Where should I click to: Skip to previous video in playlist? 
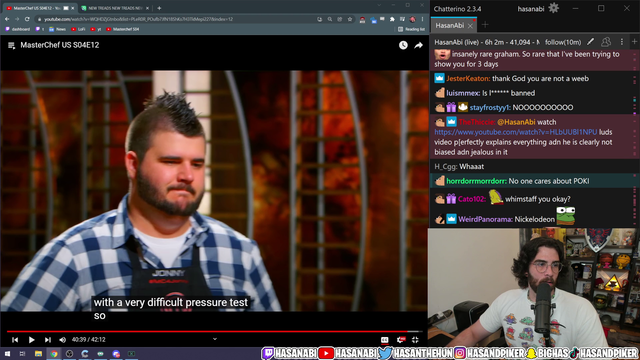tap(15, 340)
